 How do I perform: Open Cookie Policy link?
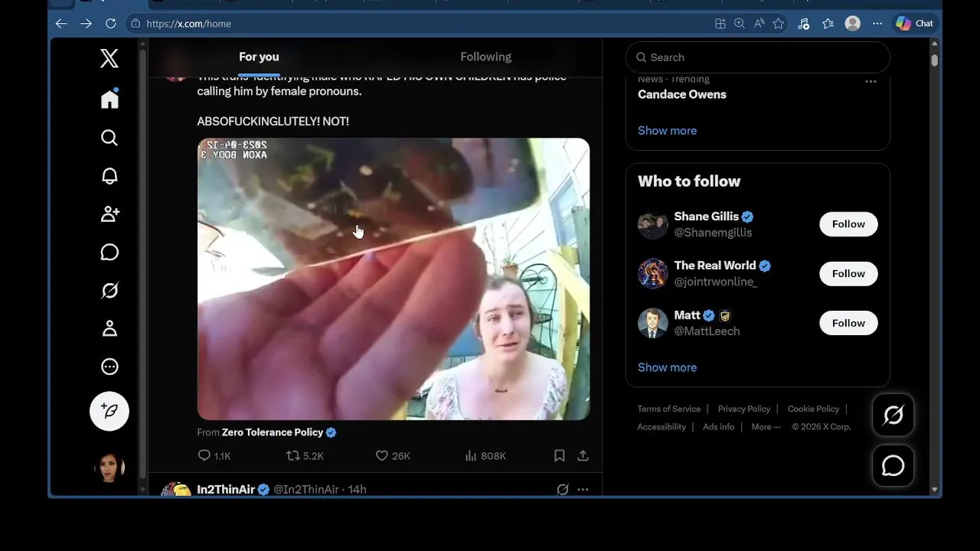tap(813, 409)
